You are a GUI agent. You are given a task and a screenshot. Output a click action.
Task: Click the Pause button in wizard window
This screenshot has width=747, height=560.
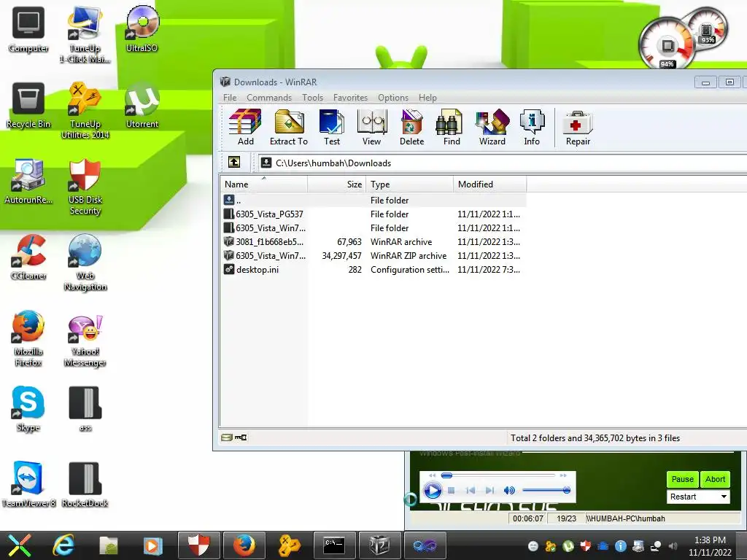[x=682, y=479]
